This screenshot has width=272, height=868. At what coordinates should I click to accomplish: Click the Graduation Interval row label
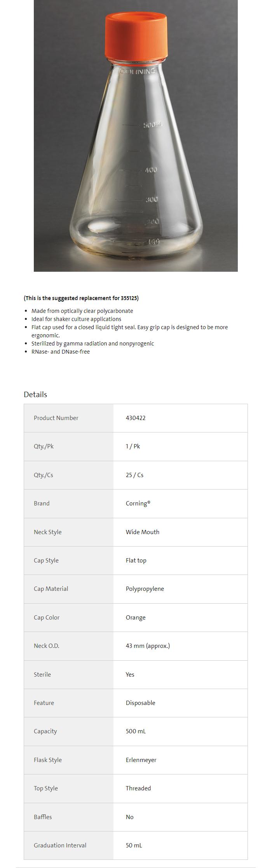pos(60,845)
